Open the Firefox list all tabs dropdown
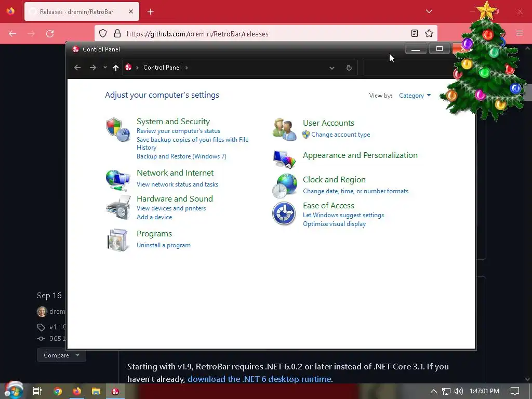 pyautogui.click(x=429, y=11)
